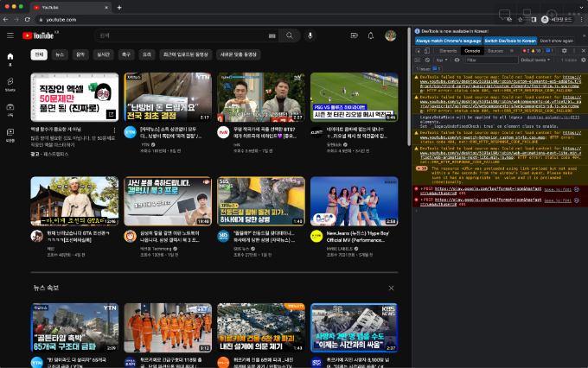
Task: Open the PSG Messi football video thumbnail
Action: [x=354, y=97]
